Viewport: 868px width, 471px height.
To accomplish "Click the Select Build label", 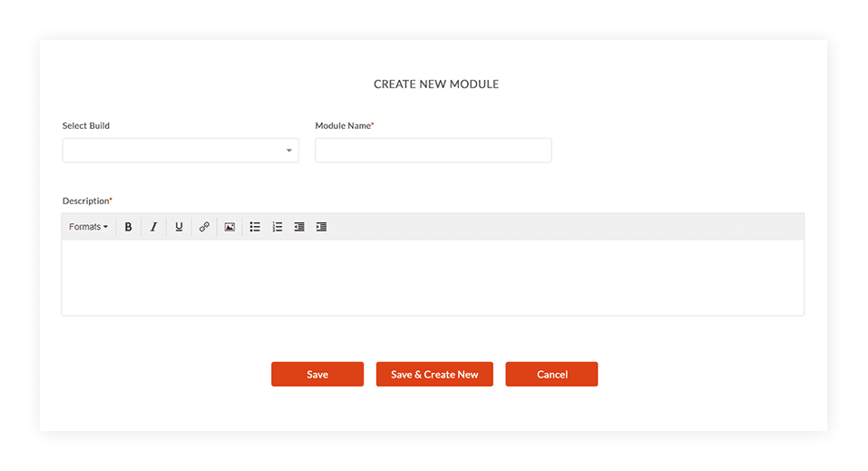I will (86, 126).
